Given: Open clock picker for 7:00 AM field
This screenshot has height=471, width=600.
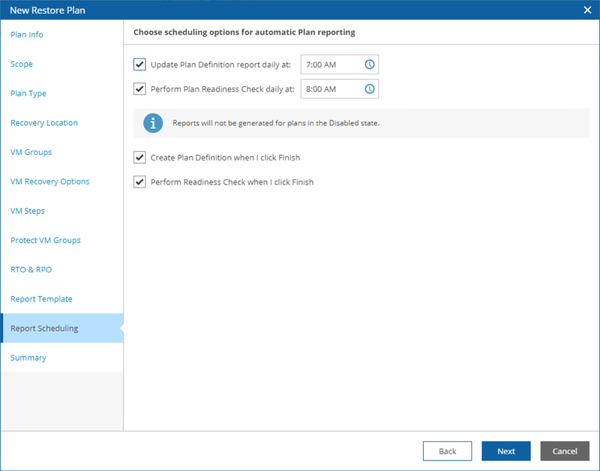Looking at the screenshot, I should 369,64.
